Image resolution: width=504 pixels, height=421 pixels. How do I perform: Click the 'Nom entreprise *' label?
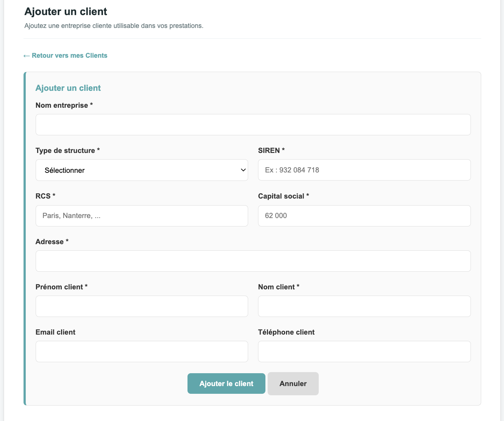click(x=64, y=105)
